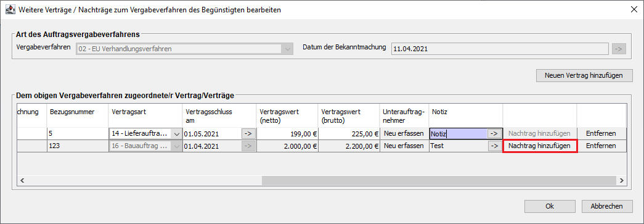Click Entfernen in row 123

(x=601, y=146)
